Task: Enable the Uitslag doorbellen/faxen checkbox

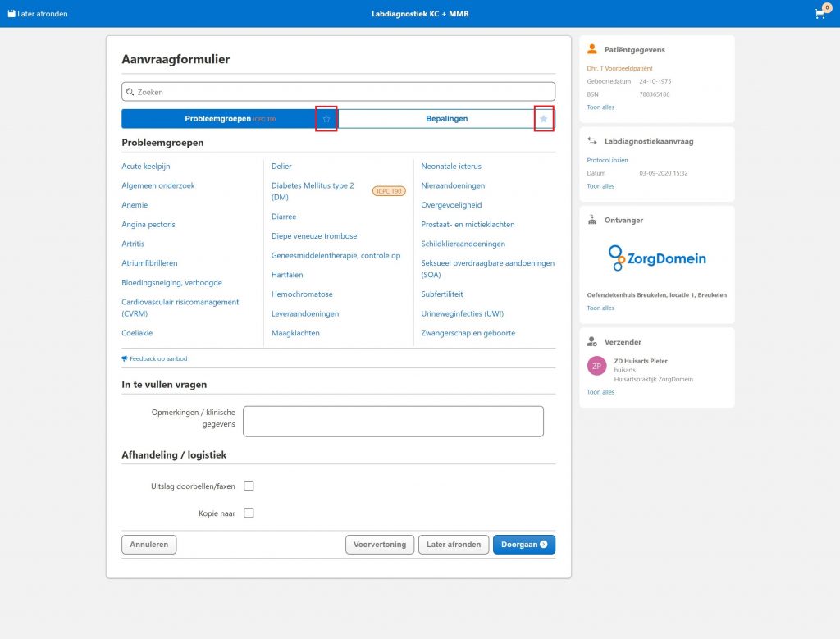Action: (x=249, y=486)
